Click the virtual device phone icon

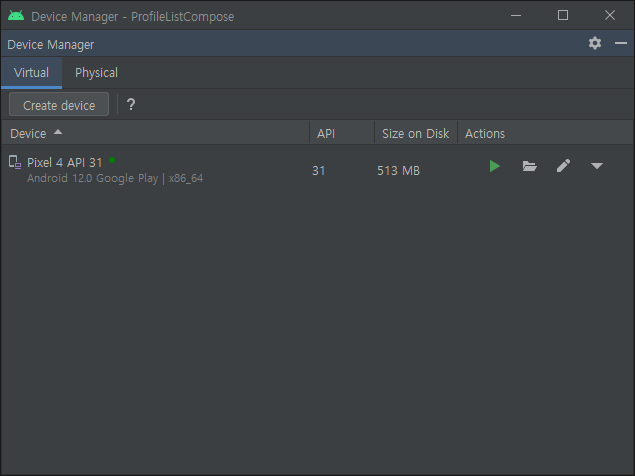[15, 162]
